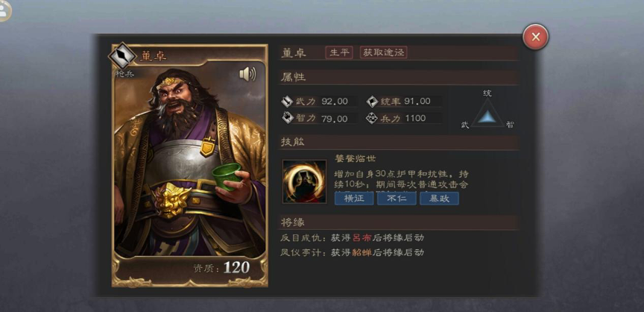Click the blue attribute triangle chart
Image resolution: width=644 pixels, height=312 pixels.
(x=487, y=113)
